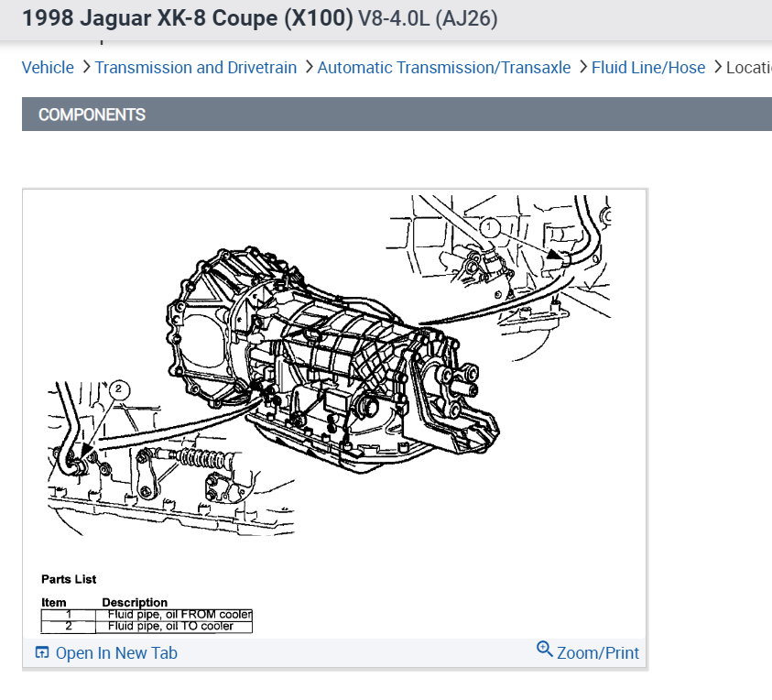Open the Vehicle breadcrumb link

(x=48, y=68)
